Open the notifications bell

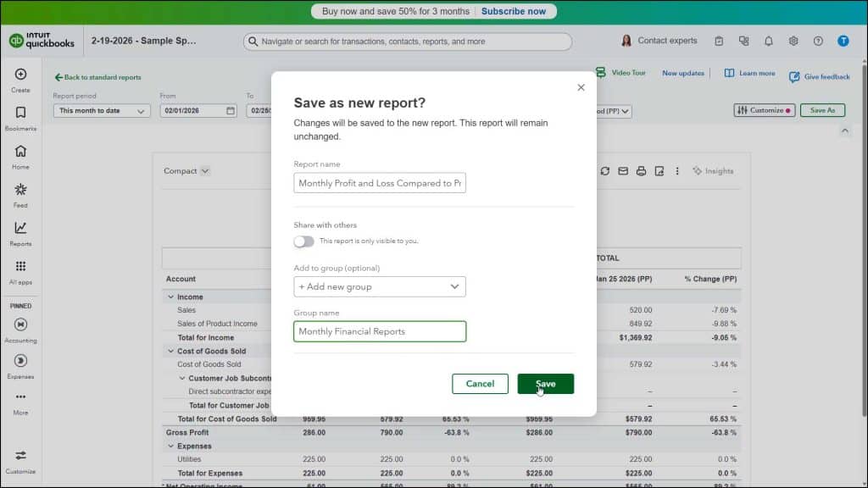point(768,40)
